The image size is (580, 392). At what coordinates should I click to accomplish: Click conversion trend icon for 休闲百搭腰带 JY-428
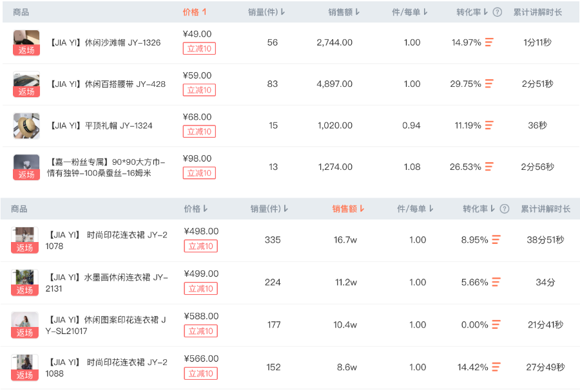pyautogui.click(x=489, y=84)
